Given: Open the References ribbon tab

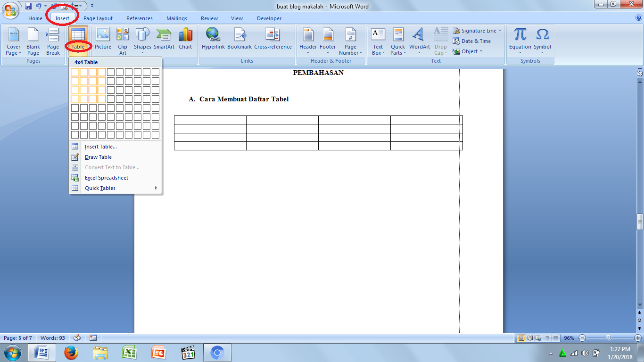Looking at the screenshot, I should 139,18.
